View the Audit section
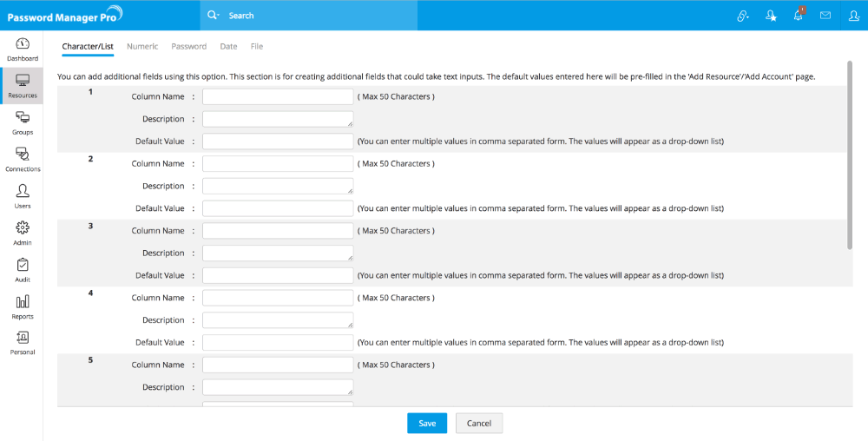Viewport: 868px width, 441px height. pyautogui.click(x=23, y=269)
